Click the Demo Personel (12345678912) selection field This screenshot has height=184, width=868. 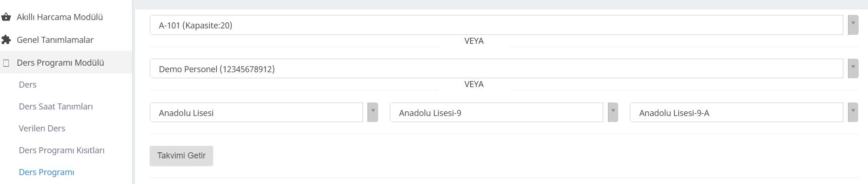(x=496, y=69)
